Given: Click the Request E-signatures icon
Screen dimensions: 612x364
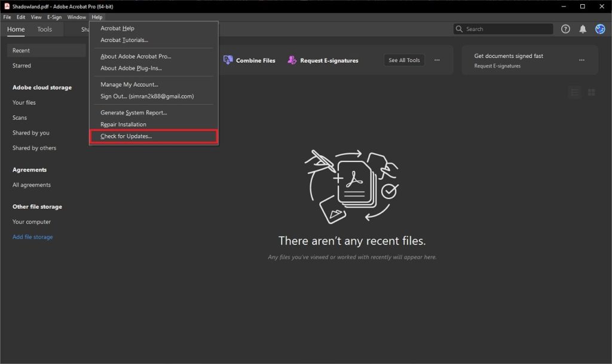Looking at the screenshot, I should point(292,60).
